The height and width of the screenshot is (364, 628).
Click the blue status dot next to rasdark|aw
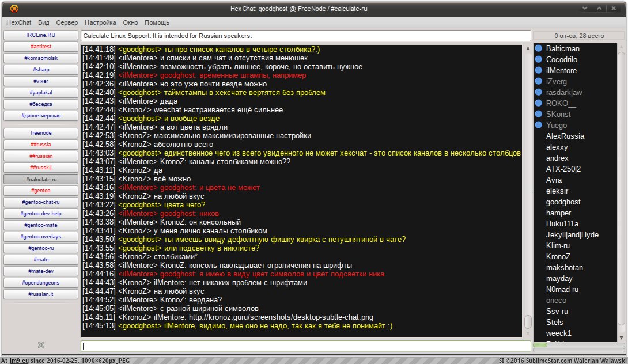point(539,92)
